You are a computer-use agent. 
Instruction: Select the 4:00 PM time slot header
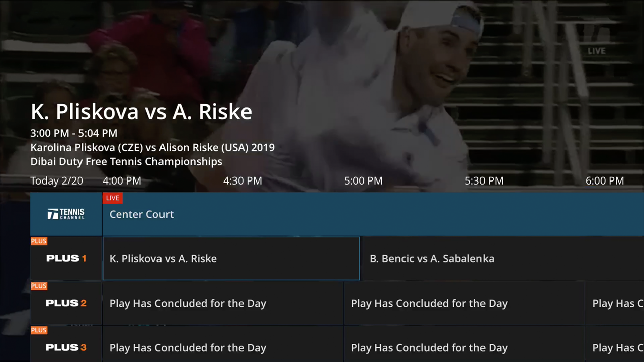point(122,180)
